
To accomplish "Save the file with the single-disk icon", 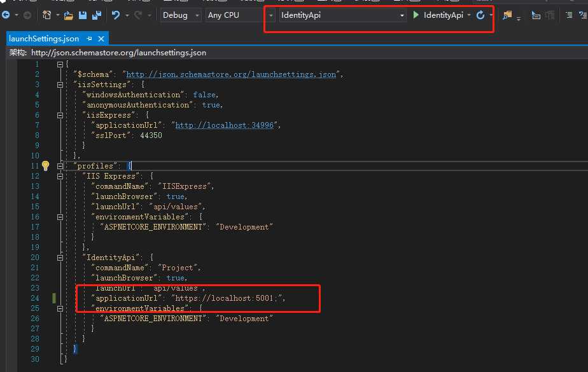I will click(x=83, y=15).
